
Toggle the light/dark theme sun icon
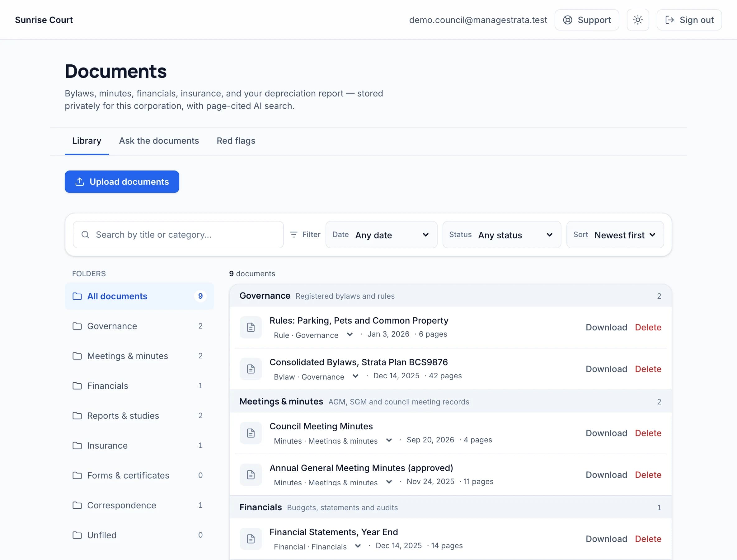tap(638, 20)
